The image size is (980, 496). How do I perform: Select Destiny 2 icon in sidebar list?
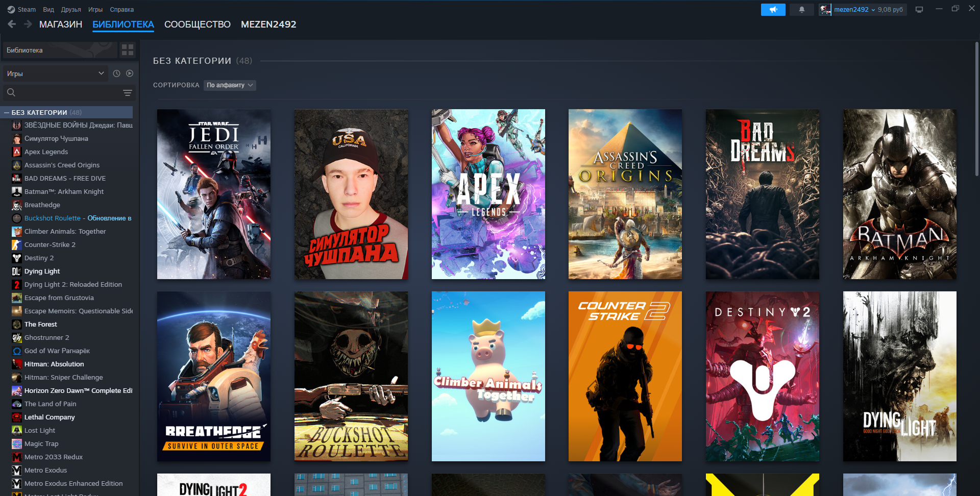click(17, 258)
